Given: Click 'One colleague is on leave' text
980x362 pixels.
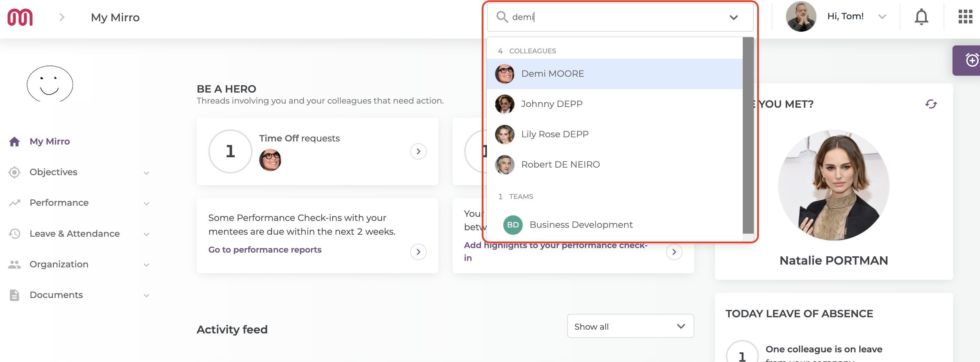Looking at the screenshot, I should pyautogui.click(x=824, y=349).
